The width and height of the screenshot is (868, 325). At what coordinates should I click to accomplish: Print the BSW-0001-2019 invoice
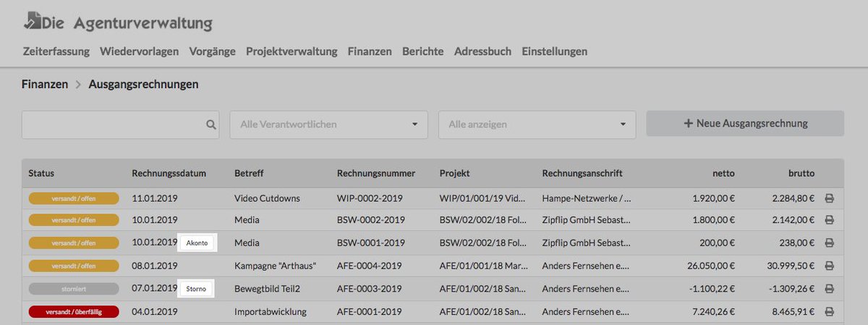(829, 243)
